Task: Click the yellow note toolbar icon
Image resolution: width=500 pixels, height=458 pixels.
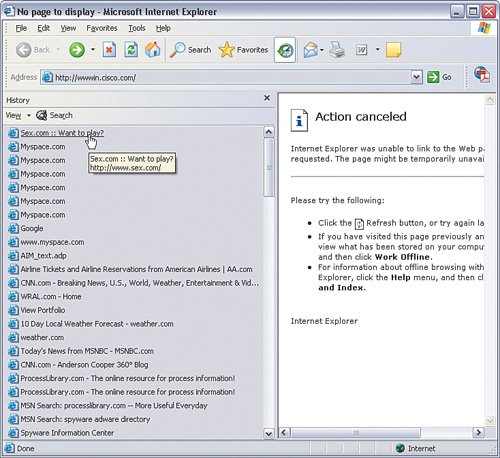Action: click(394, 50)
